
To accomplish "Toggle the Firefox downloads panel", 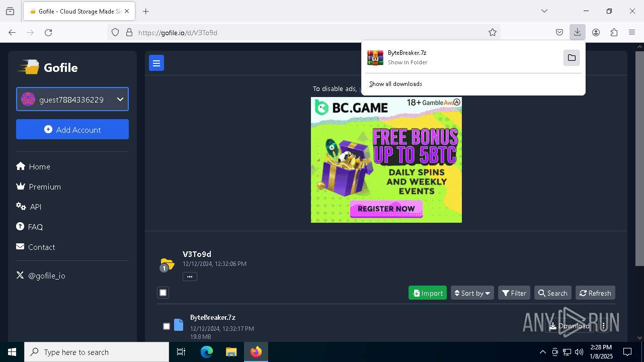I will [x=577, y=33].
